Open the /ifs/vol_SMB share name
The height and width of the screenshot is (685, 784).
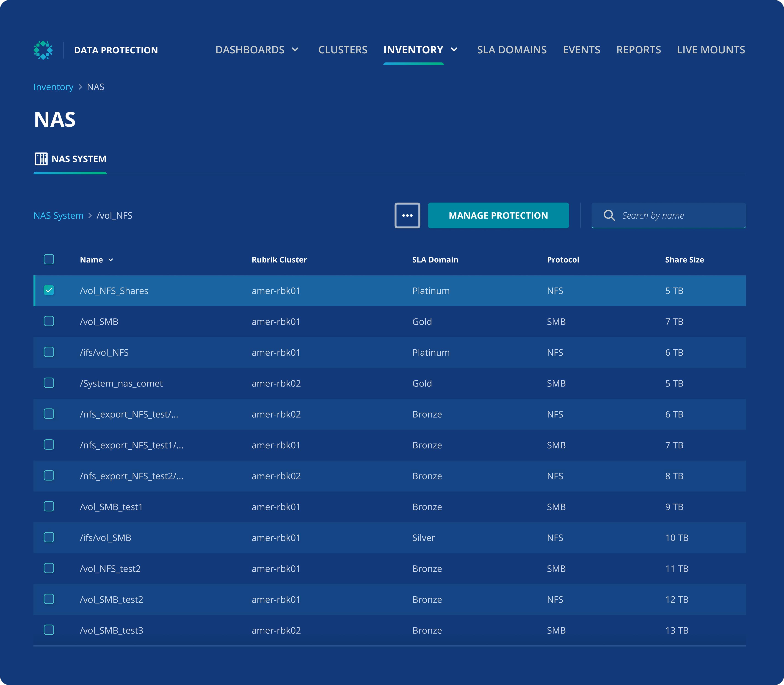105,538
